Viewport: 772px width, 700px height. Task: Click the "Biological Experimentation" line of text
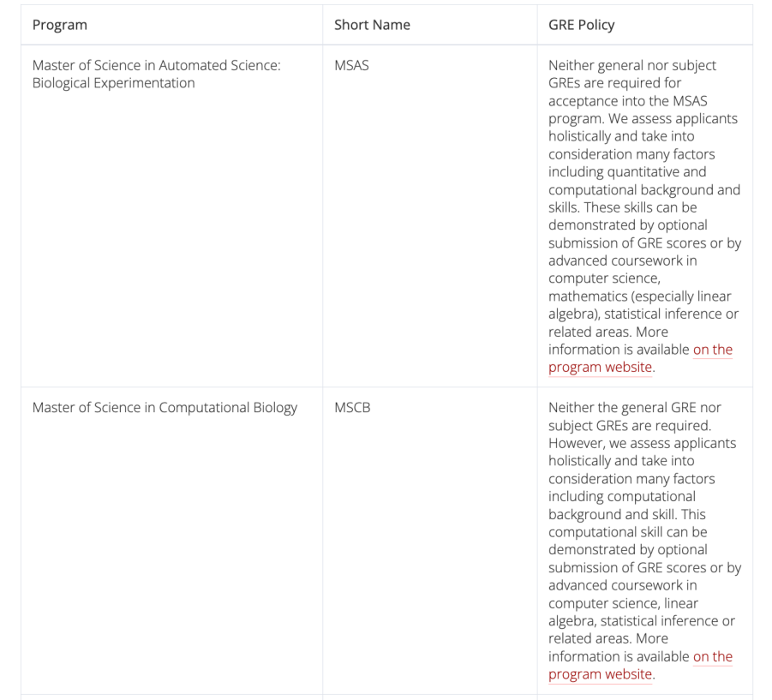pyautogui.click(x=113, y=83)
